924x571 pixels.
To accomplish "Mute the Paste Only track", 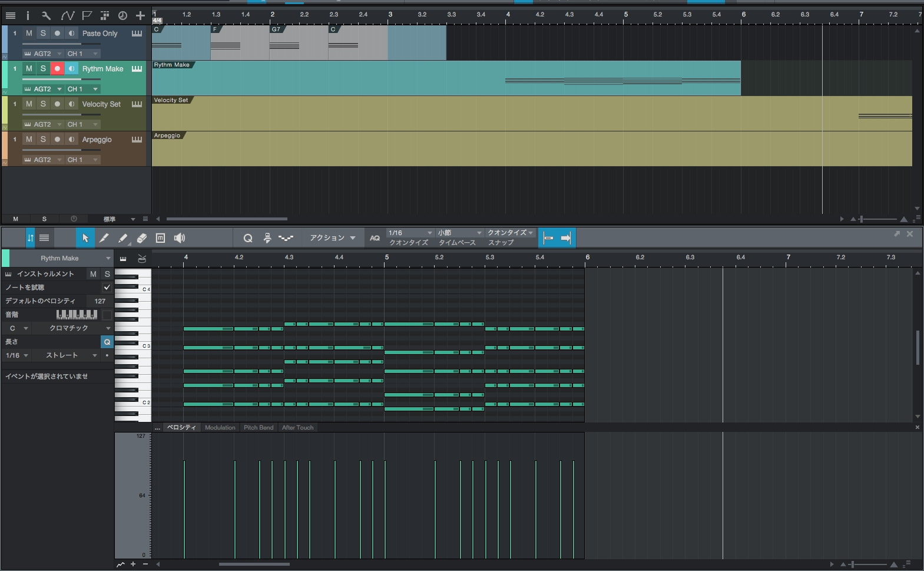I will click(29, 34).
